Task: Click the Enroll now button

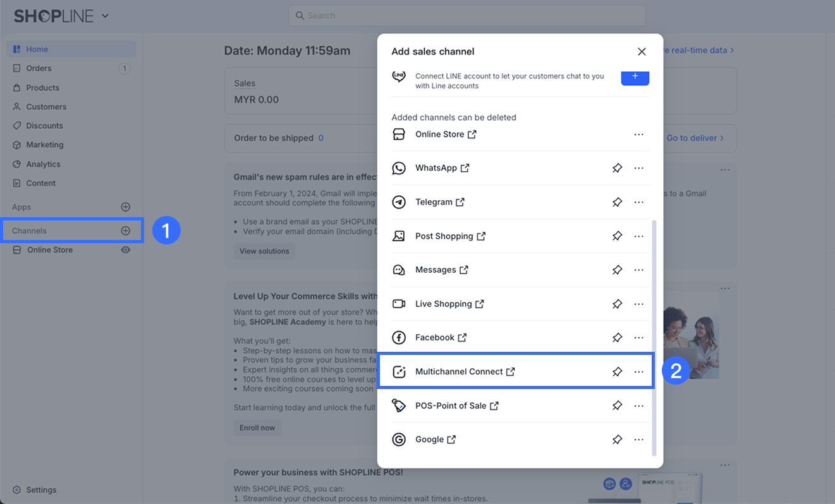Action: click(257, 428)
